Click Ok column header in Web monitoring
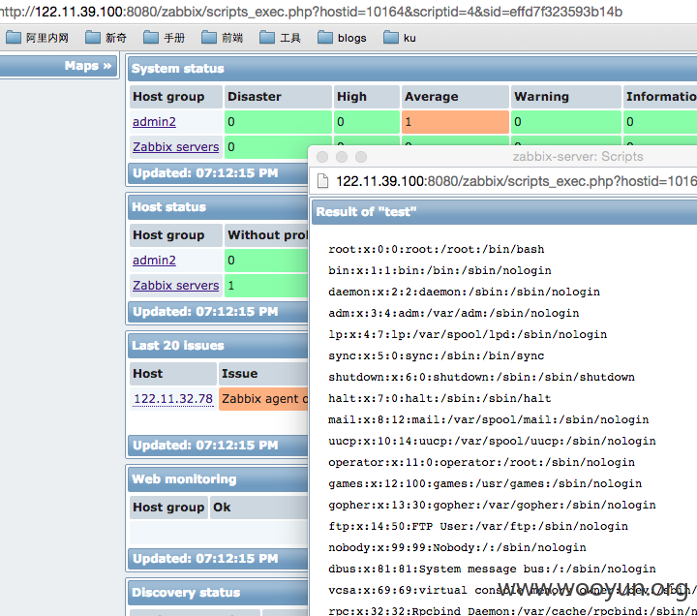Viewport: 697px width, 616px height. point(258,508)
